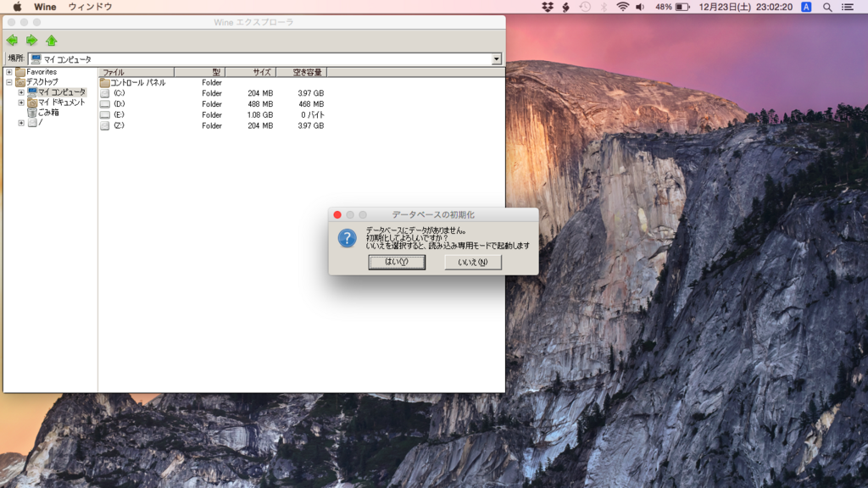
Task: Click 0 バイト free space value
Action: click(x=313, y=115)
